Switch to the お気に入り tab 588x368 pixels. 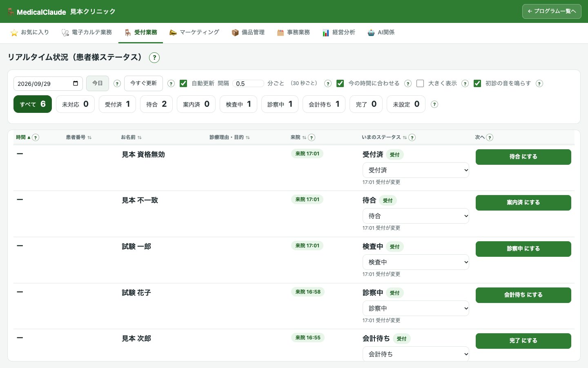[x=30, y=32]
